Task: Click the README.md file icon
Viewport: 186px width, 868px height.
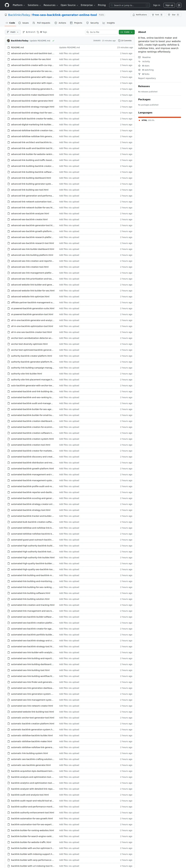Action: coord(8,47)
